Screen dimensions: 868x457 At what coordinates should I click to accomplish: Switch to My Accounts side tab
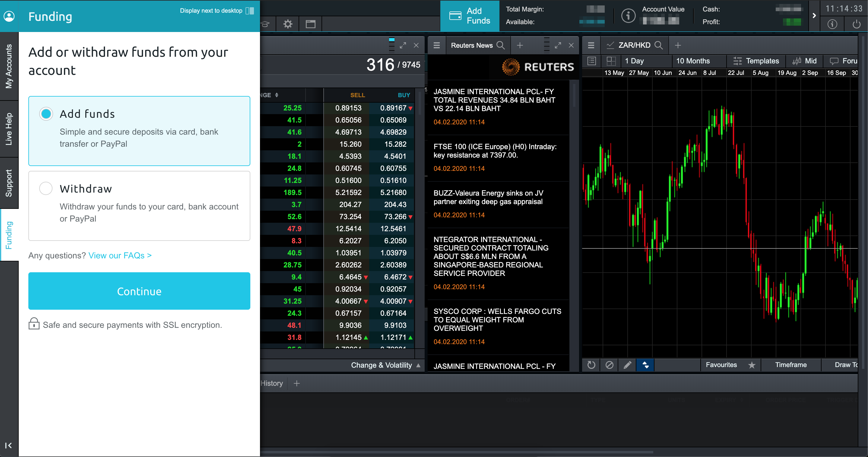9,66
